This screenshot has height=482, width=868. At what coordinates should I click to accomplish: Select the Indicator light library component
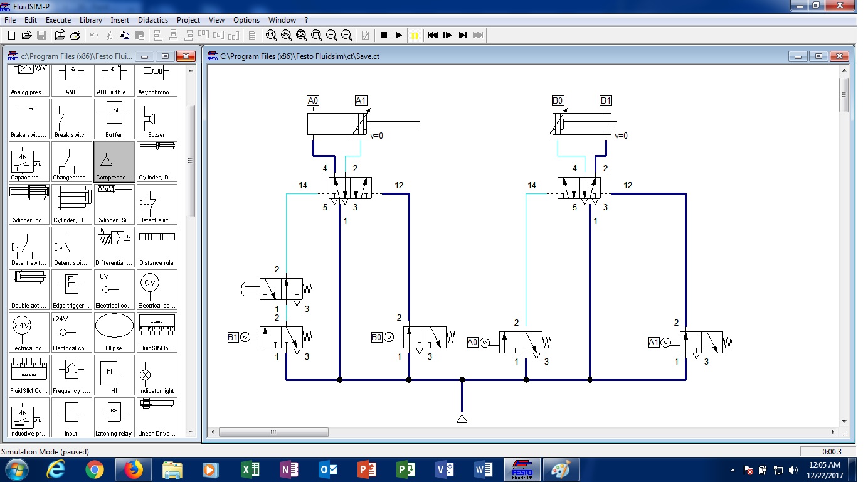point(157,375)
